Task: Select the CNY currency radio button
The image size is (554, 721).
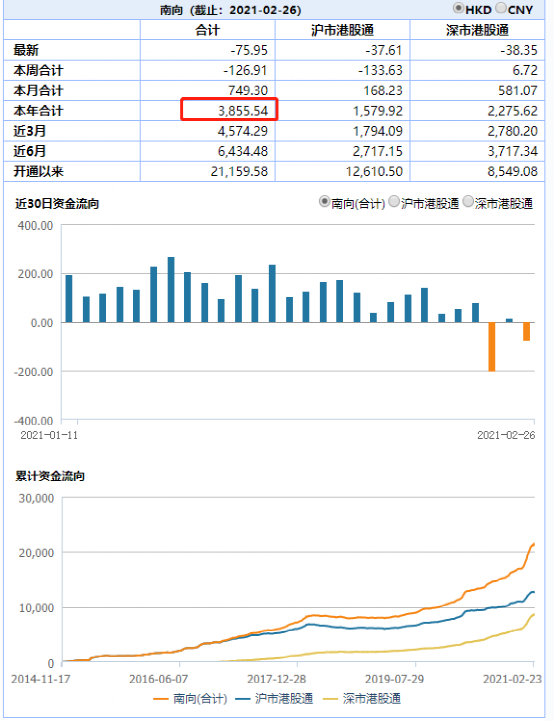Action: [x=501, y=8]
